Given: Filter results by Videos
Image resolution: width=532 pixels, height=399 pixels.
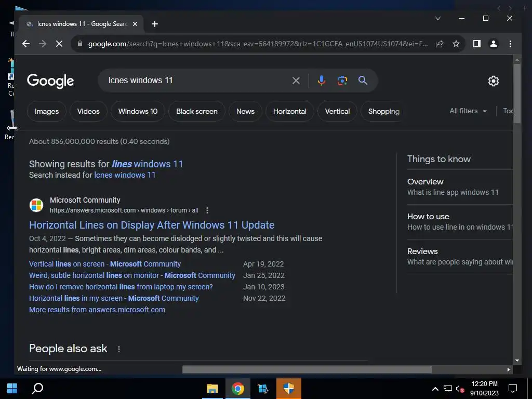Looking at the screenshot, I should [x=88, y=111].
